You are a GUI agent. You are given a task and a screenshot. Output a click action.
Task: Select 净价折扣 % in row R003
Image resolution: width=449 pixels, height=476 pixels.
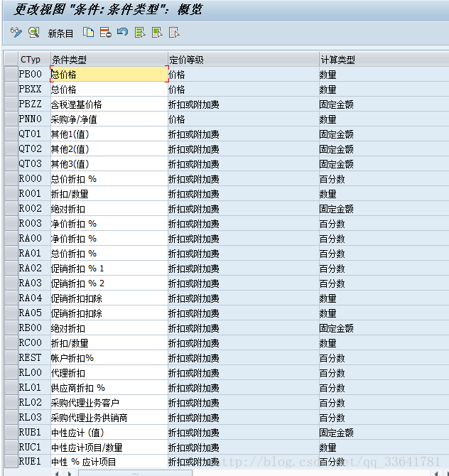pyautogui.click(x=109, y=223)
